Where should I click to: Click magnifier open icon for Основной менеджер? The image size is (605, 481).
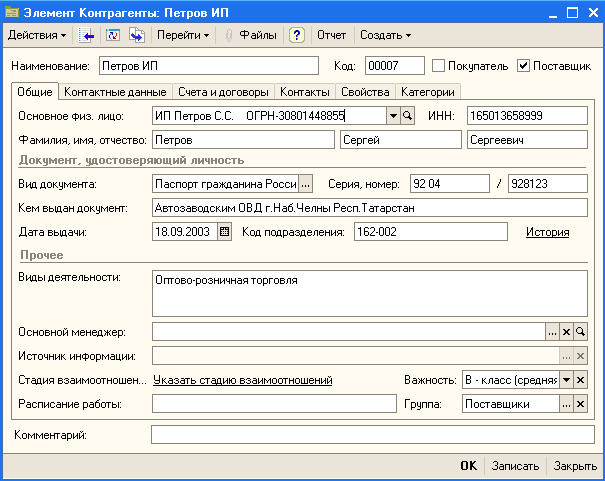581,332
